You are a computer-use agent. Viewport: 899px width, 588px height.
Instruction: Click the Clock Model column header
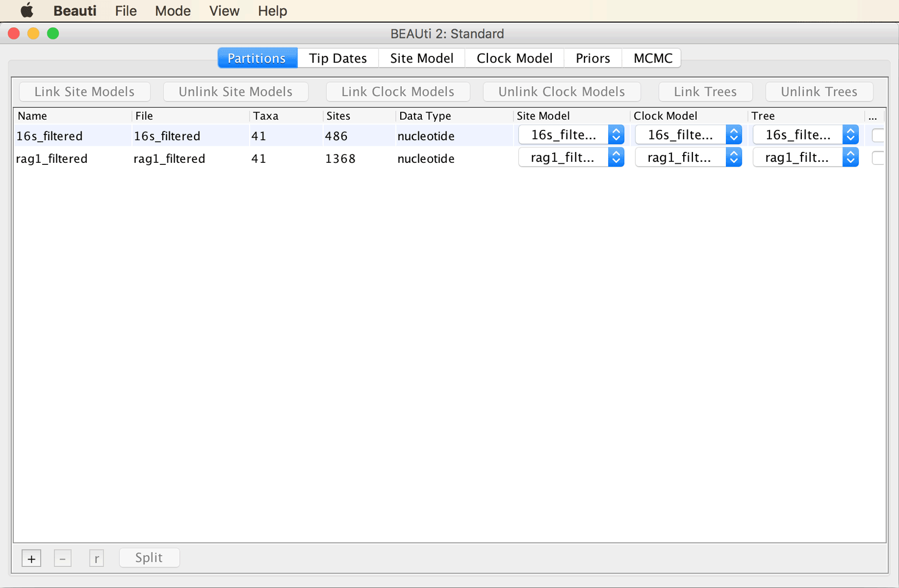tap(688, 116)
